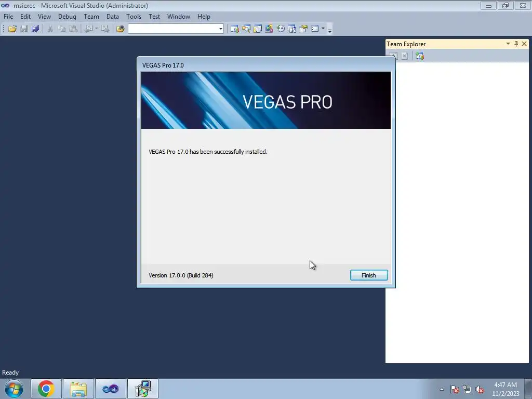Show hidden system tray icons
This screenshot has width=532, height=399.
(442, 389)
